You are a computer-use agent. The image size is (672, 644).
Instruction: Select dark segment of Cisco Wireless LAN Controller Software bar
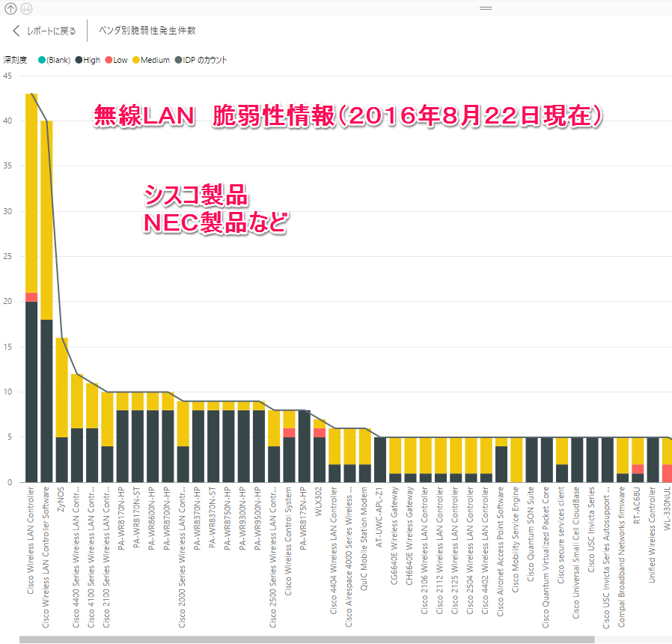pyautogui.click(x=46, y=401)
